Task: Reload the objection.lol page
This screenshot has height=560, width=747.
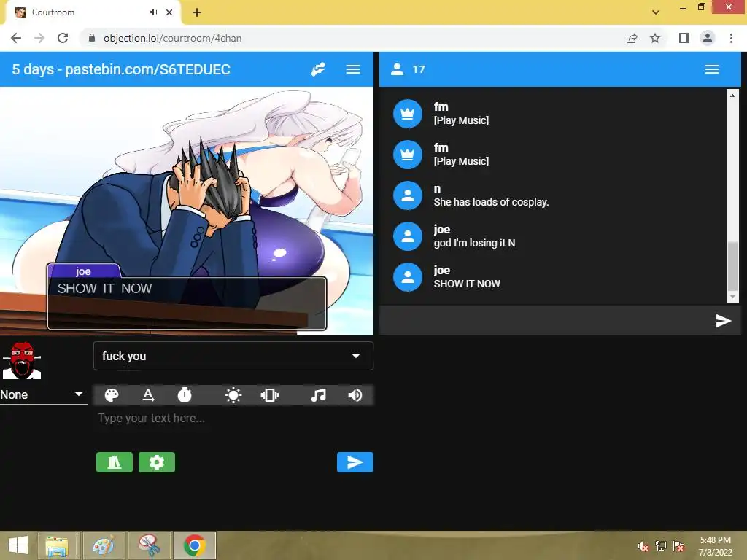Action: point(63,38)
